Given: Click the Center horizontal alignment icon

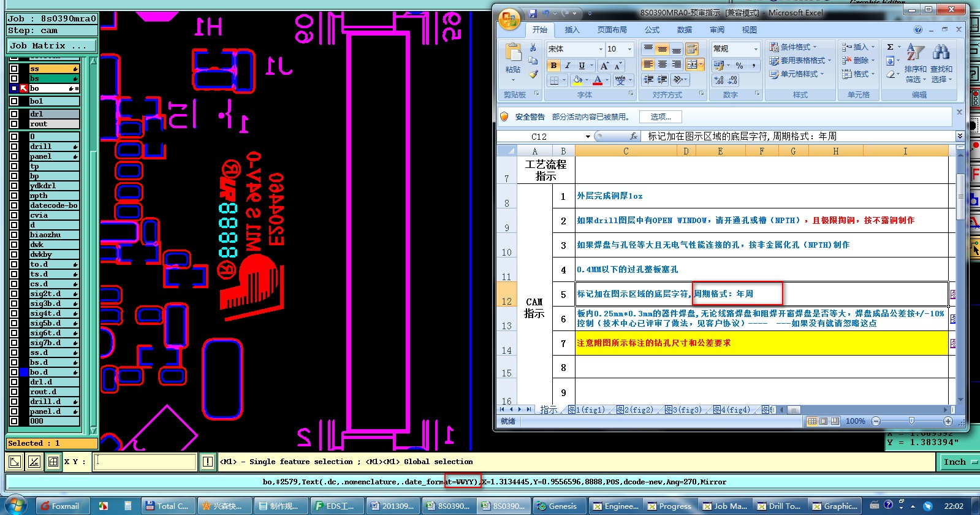Looking at the screenshot, I should [x=663, y=64].
